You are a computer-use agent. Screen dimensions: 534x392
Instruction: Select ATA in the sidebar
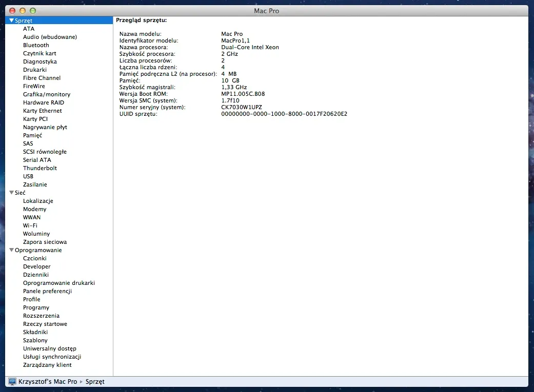pos(29,29)
